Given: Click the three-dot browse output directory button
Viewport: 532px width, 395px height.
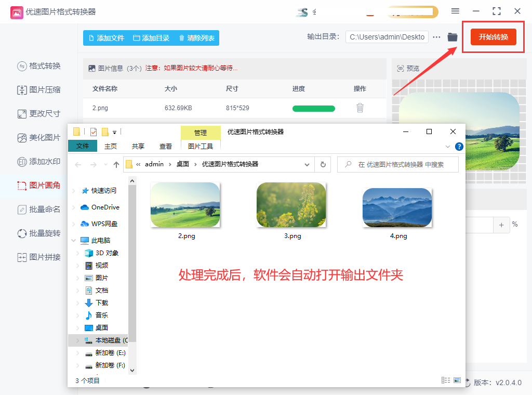Looking at the screenshot, I should click(436, 37).
